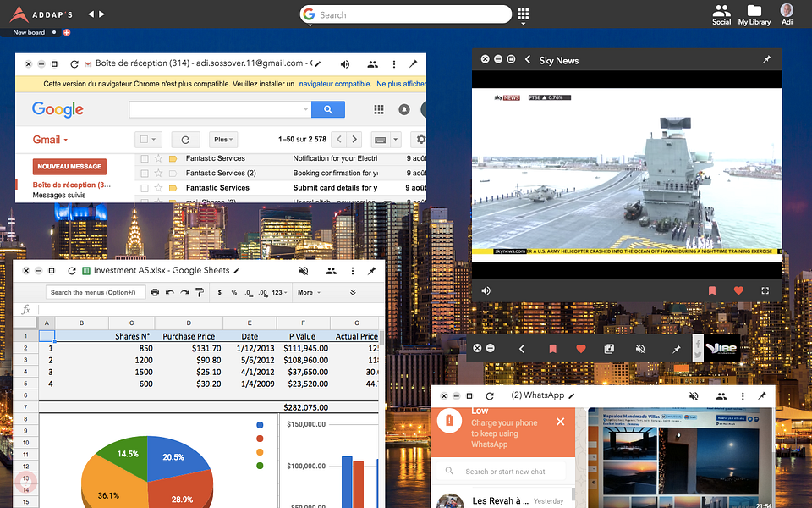Screen dimensions: 812x508
Task: Open Gmail window more options menu
Action: (x=394, y=64)
